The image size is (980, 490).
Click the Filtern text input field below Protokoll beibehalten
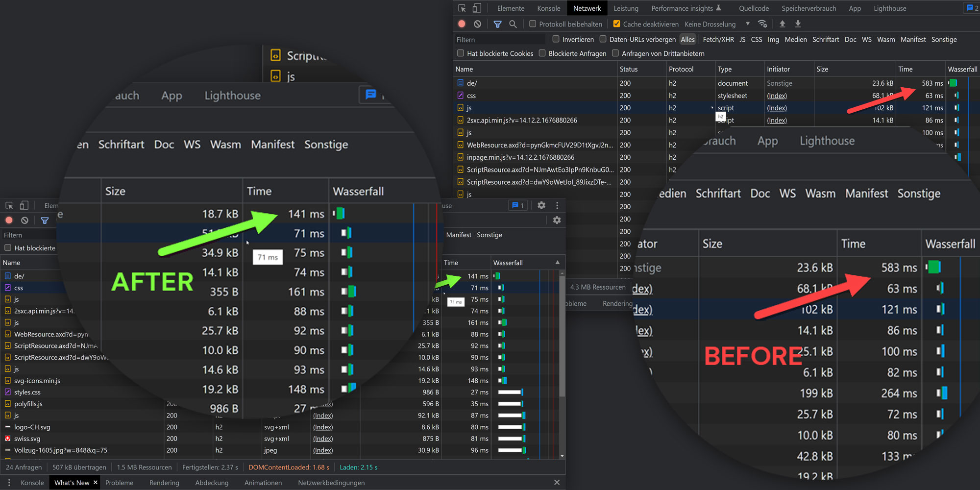tap(500, 40)
